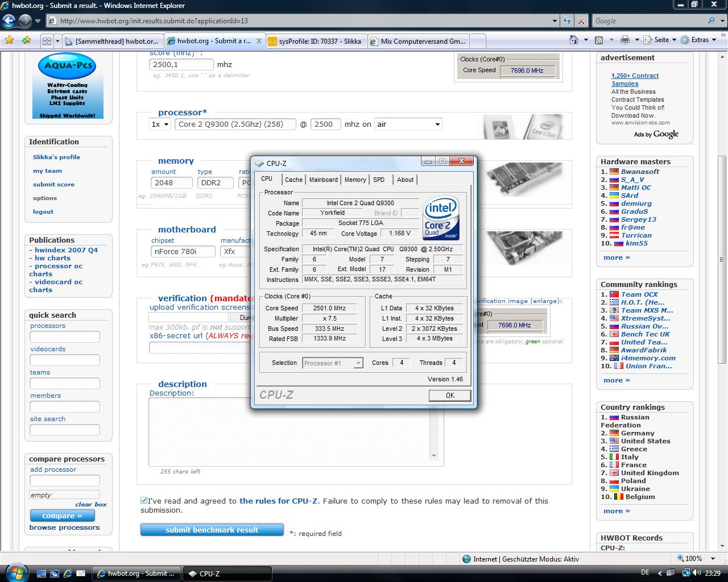The image size is (728, 582).
Task: Switch to the Cache tab in CPU-Z
Action: click(x=293, y=180)
